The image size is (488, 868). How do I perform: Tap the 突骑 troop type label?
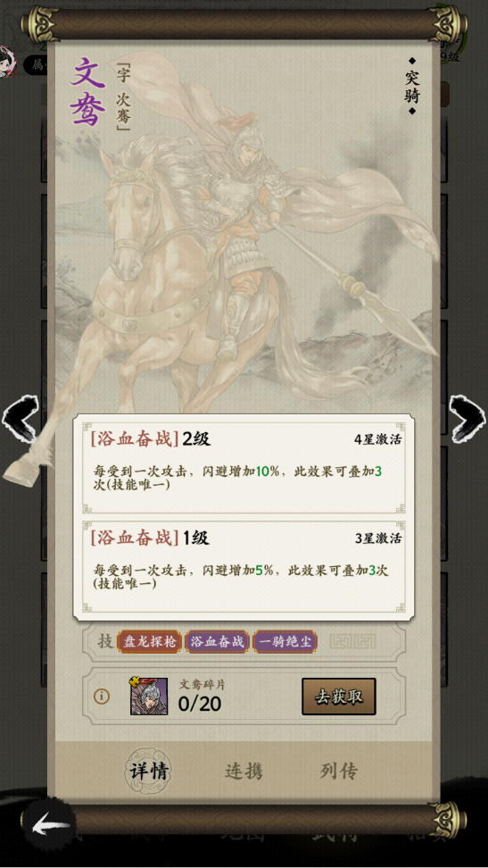click(x=411, y=86)
